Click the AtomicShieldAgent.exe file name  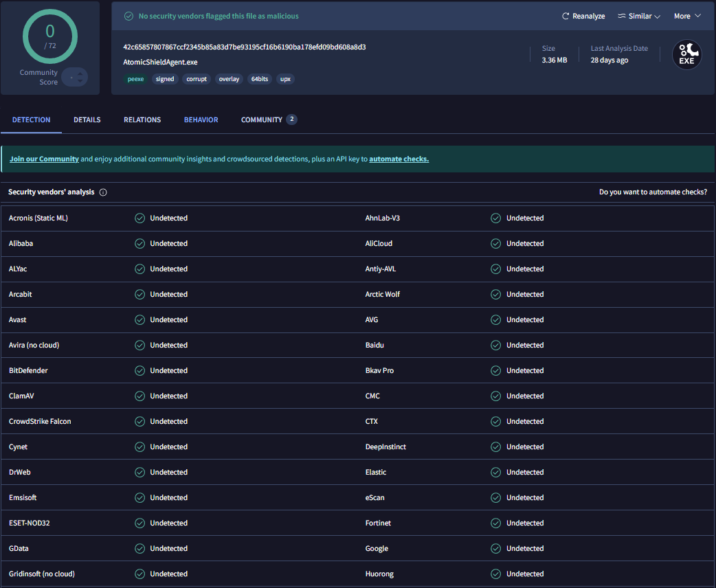pyautogui.click(x=160, y=62)
